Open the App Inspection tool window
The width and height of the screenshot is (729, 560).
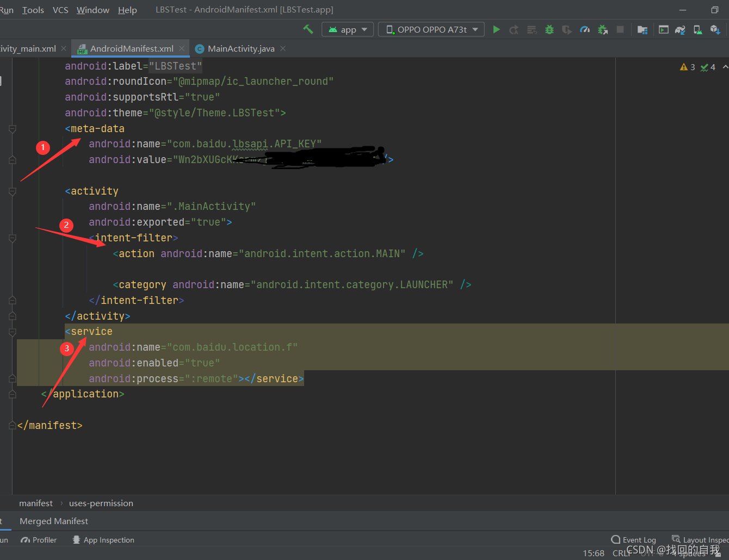point(103,540)
